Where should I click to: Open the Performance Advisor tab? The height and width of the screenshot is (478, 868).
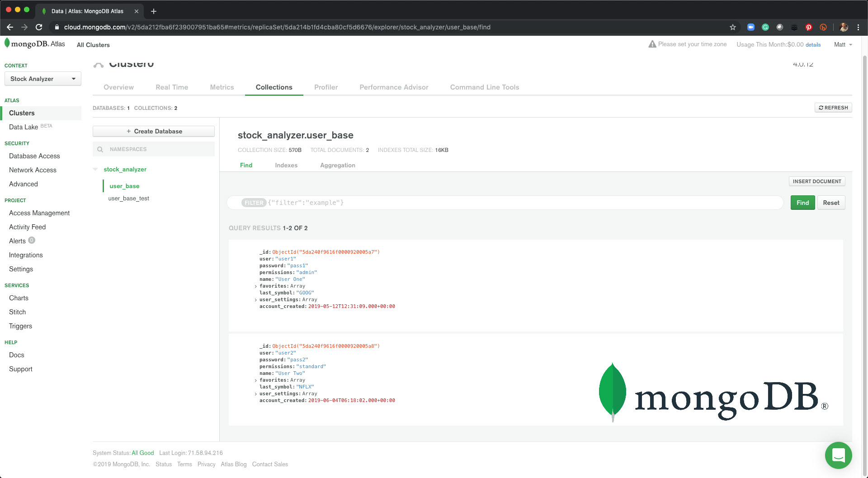point(394,87)
